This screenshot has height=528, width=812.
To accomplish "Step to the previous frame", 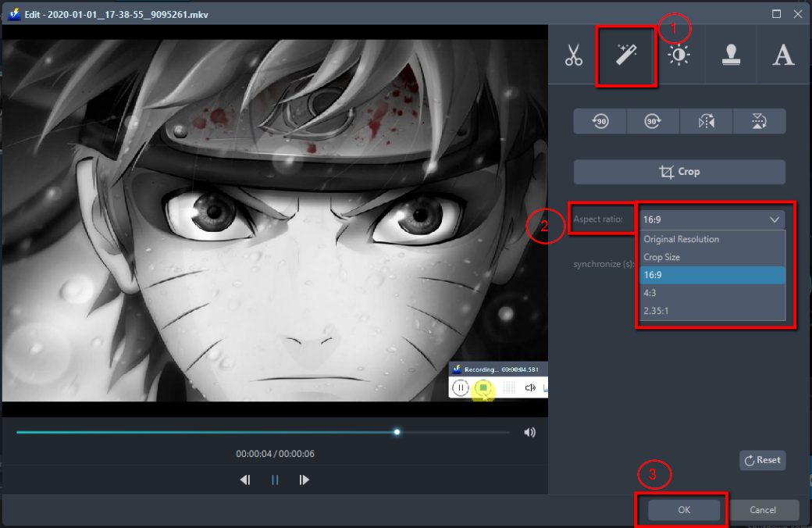I will [245, 480].
